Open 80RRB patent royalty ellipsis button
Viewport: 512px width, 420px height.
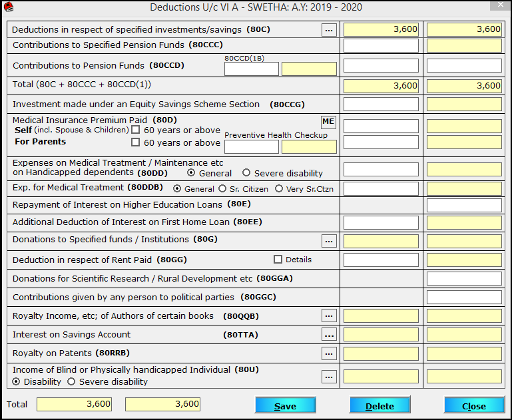pos(329,353)
